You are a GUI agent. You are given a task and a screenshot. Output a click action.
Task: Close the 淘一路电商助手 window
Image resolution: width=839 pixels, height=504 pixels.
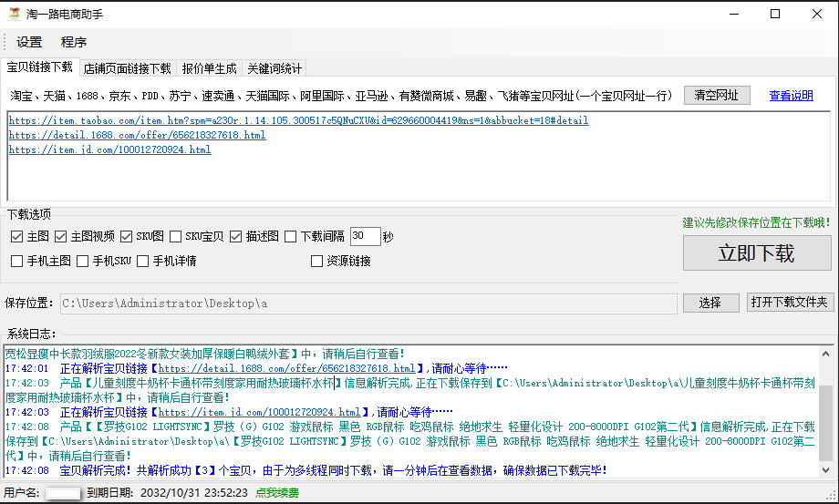pyautogui.click(x=816, y=14)
